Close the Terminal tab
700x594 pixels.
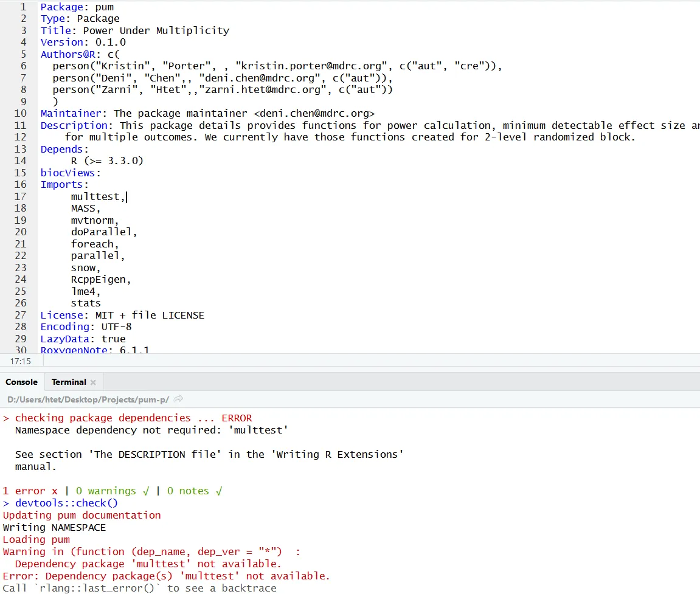point(93,382)
